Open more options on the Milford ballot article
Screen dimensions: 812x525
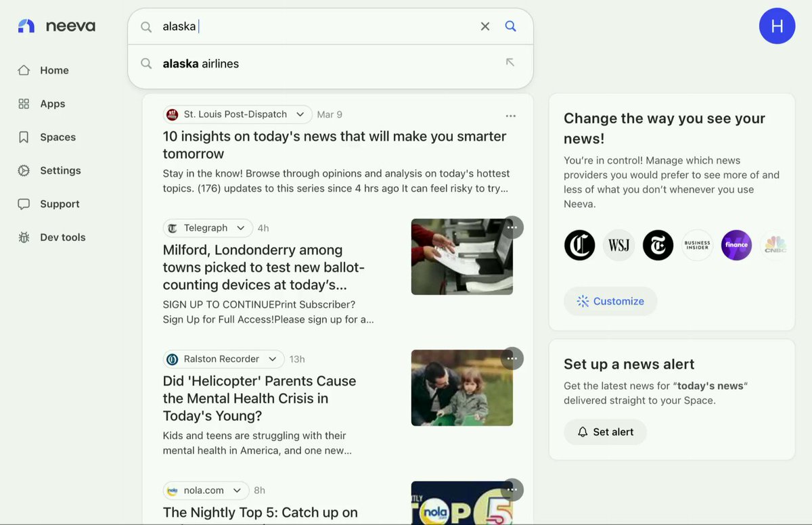(512, 227)
